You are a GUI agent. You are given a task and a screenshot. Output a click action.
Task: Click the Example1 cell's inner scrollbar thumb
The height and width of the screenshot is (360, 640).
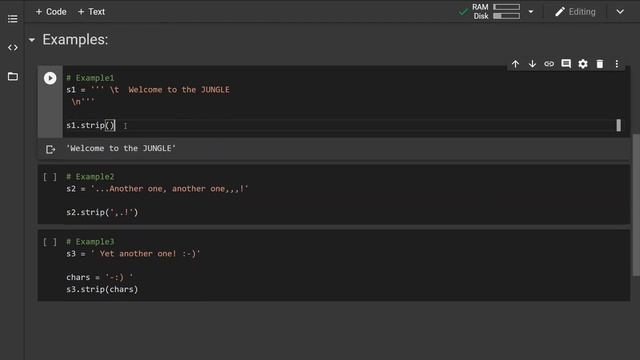tap(618, 125)
